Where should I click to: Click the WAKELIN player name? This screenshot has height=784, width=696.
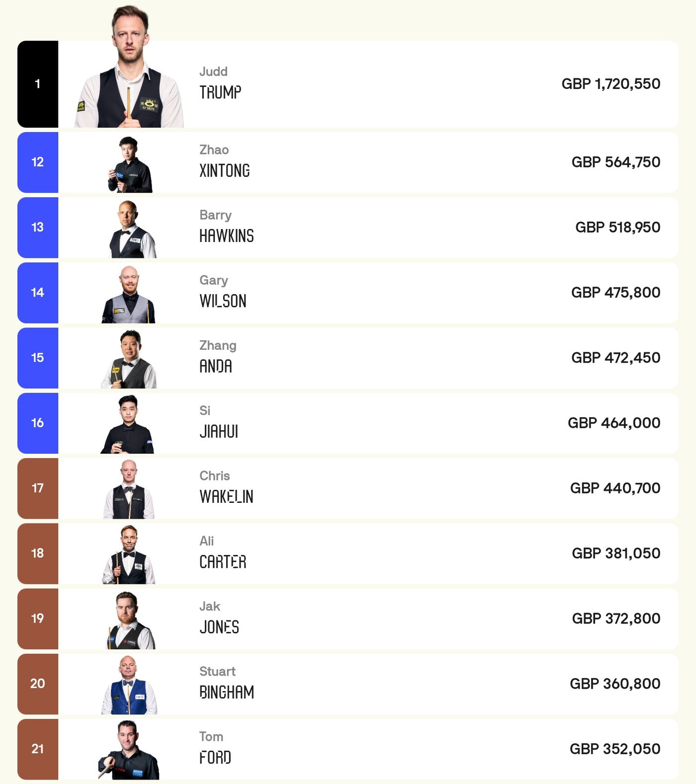[226, 497]
